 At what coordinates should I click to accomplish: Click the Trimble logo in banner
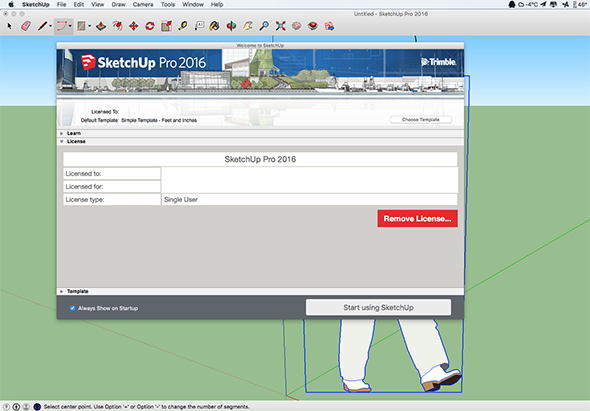click(x=438, y=62)
